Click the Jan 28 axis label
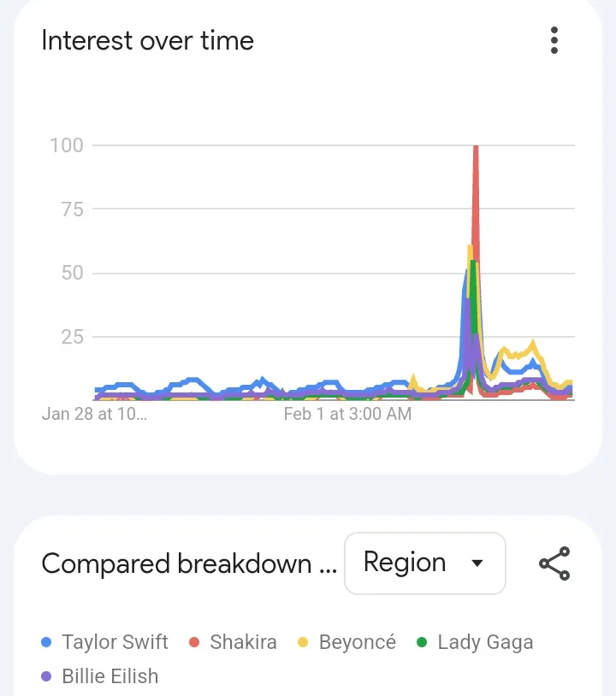Viewport: 616px width, 696px height. [94, 414]
